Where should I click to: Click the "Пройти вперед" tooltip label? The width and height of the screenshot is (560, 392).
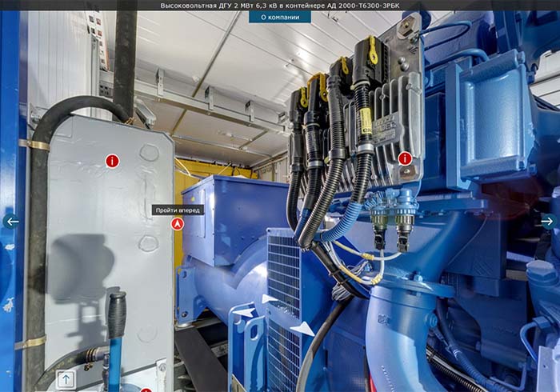pyautogui.click(x=178, y=210)
